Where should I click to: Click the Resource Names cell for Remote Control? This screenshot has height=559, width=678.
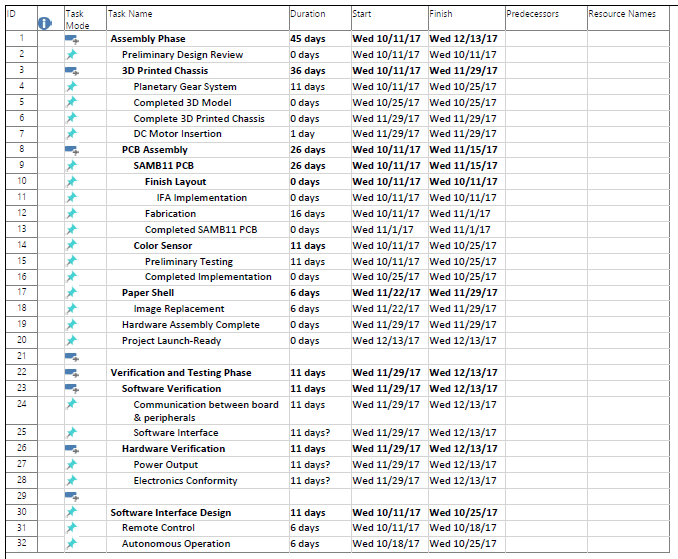pyautogui.click(x=628, y=528)
